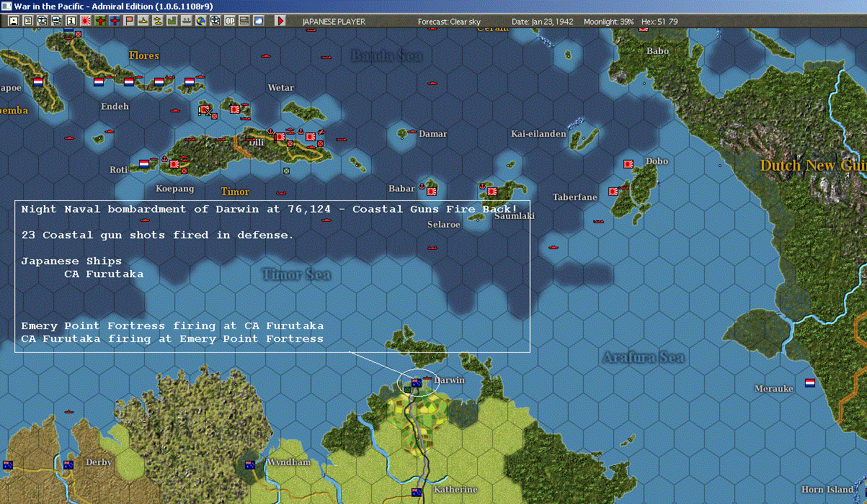
Task: Click the Hex: 51,79 coordinate readout
Action: (x=658, y=22)
